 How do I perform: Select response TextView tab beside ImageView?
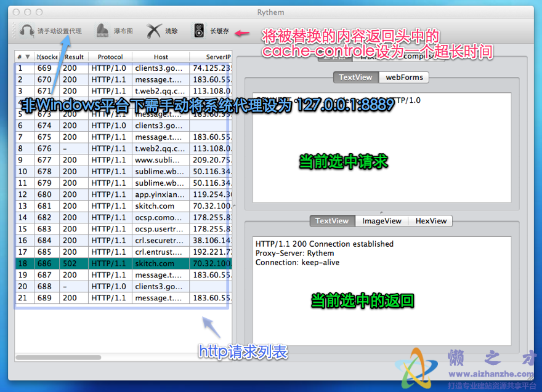point(332,221)
